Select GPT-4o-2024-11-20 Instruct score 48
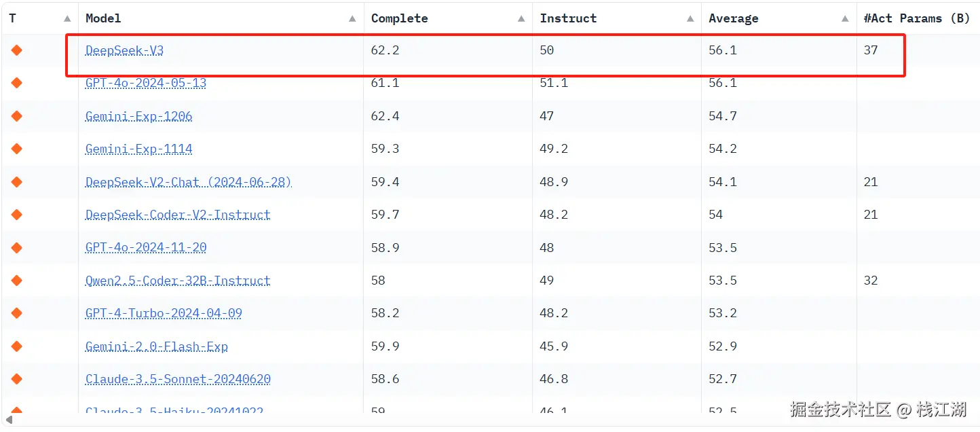980x432 pixels. pyautogui.click(x=547, y=248)
